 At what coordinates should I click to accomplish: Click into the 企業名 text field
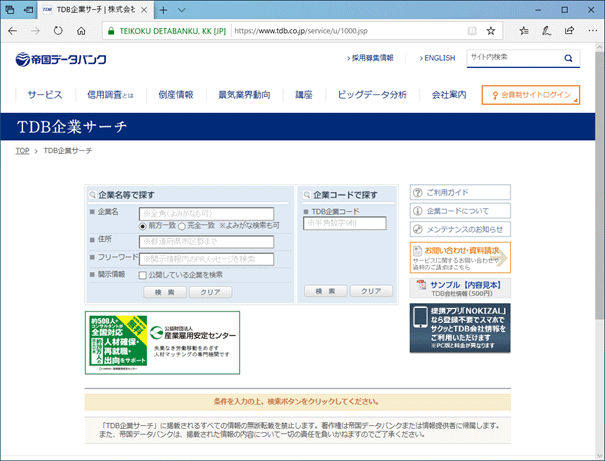coord(206,213)
